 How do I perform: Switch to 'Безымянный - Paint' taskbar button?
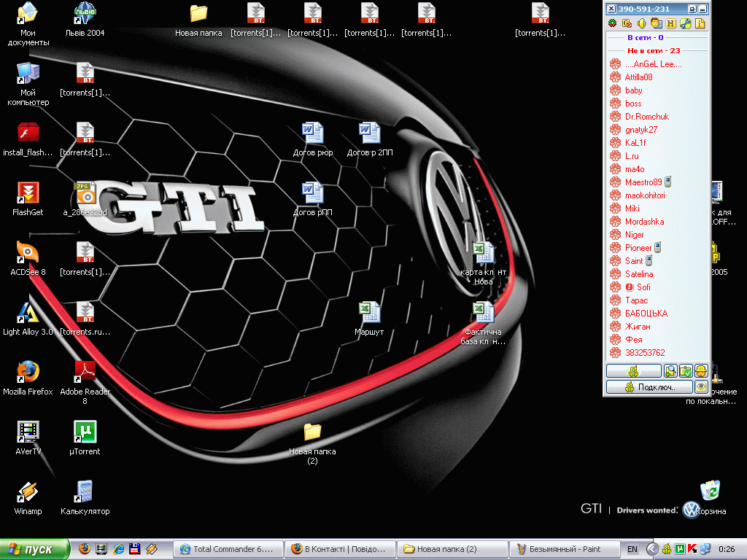coord(564,549)
